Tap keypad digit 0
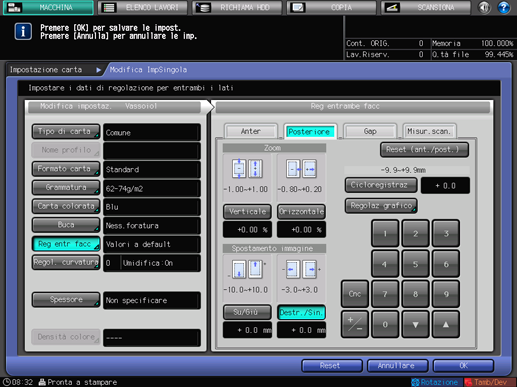Screen dimensions: 517x387 (x=385, y=324)
